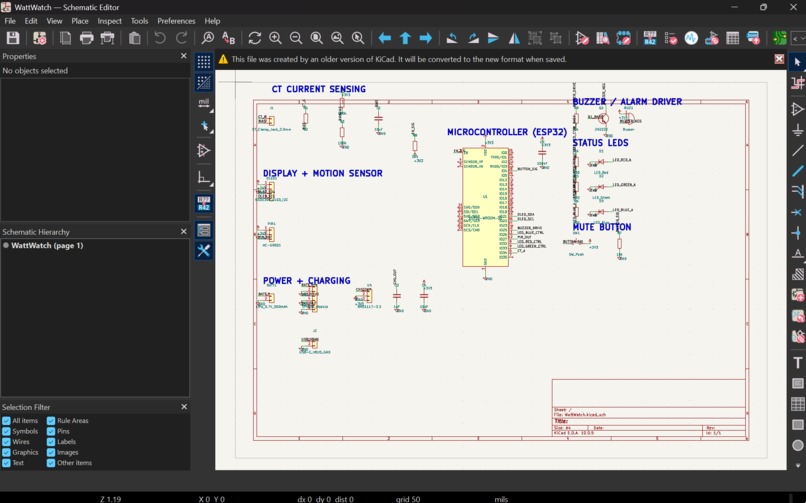The image size is (806, 503).
Task: Uncheck the Wires selection filter
Action: [6, 442]
